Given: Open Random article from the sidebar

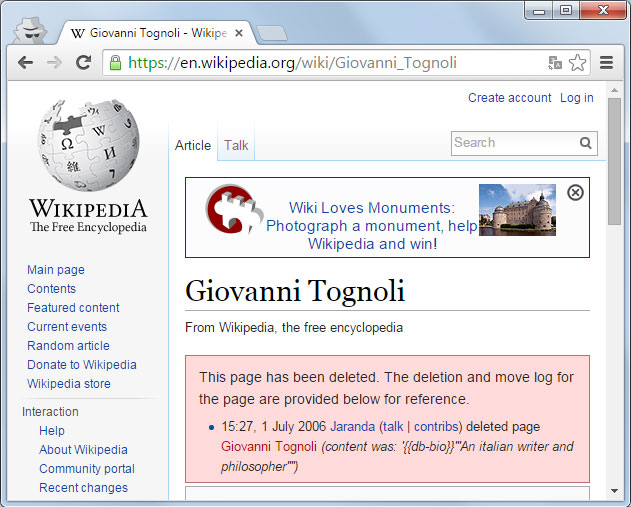Looking at the screenshot, I should 68,346.
